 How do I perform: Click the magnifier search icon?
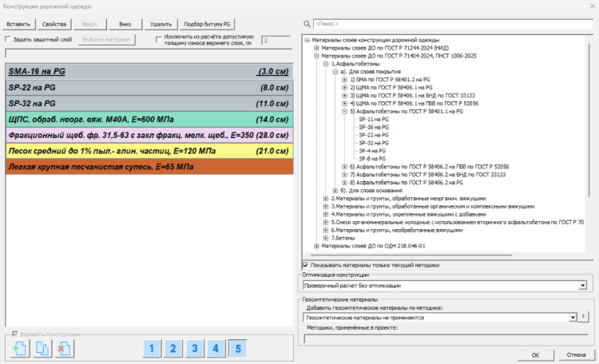point(307,25)
